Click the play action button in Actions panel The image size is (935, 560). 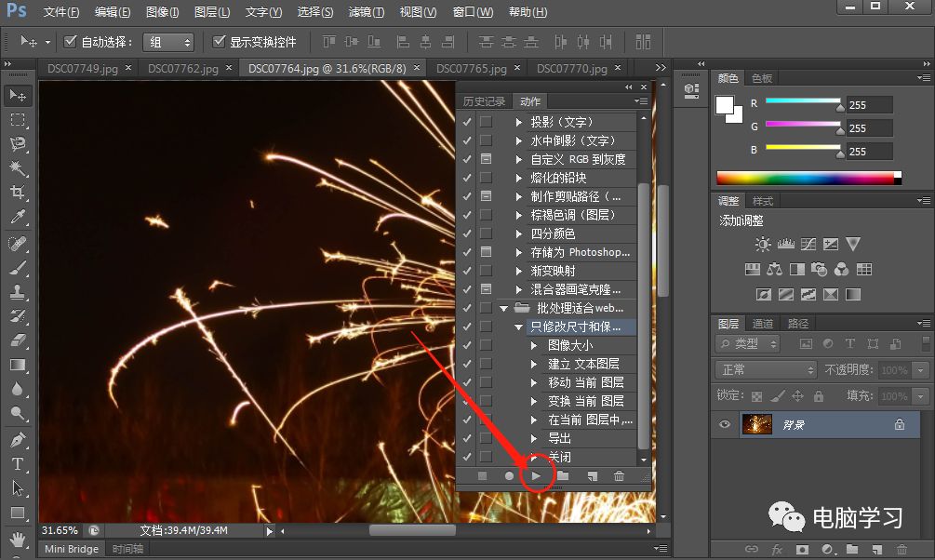pos(536,476)
